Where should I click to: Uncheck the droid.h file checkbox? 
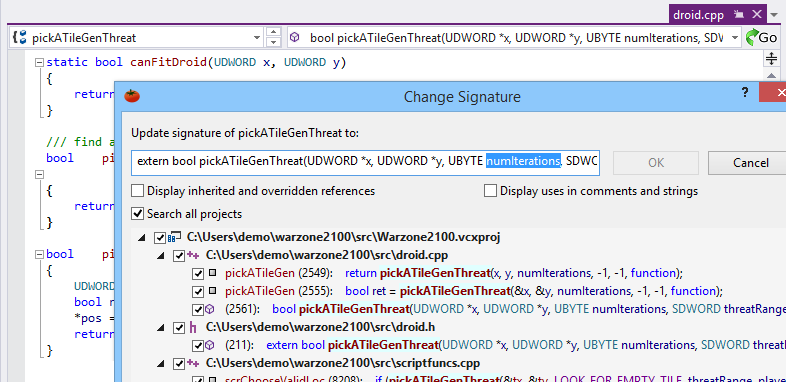(x=178, y=328)
